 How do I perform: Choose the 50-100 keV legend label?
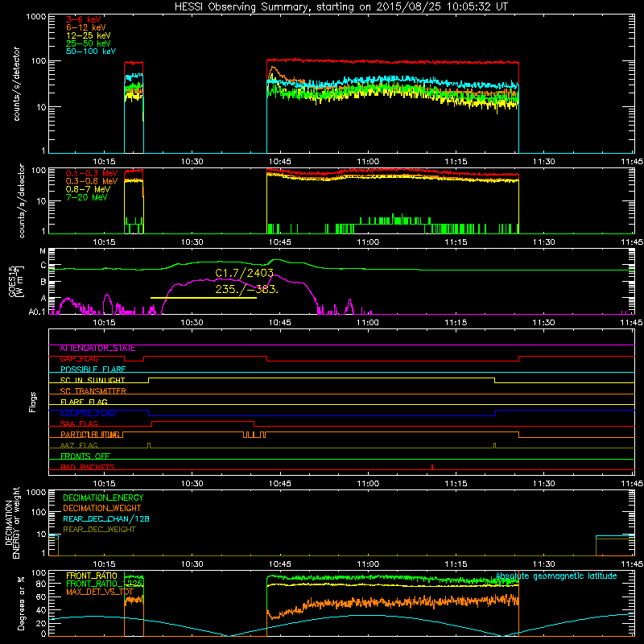(x=91, y=52)
